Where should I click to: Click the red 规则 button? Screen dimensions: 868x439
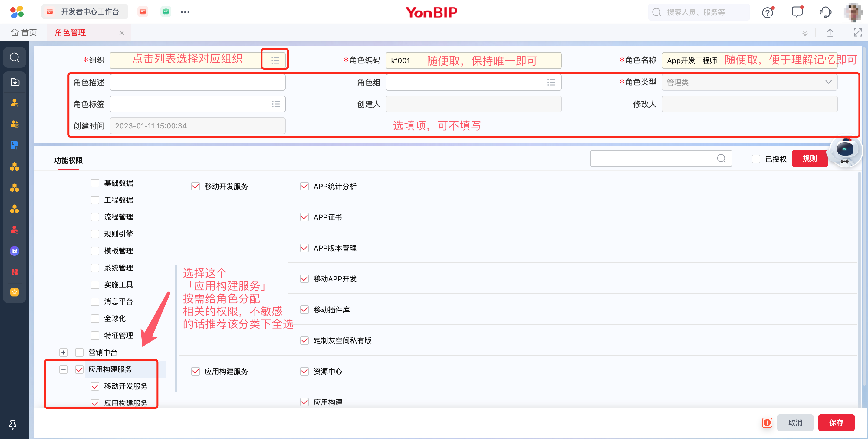point(809,158)
